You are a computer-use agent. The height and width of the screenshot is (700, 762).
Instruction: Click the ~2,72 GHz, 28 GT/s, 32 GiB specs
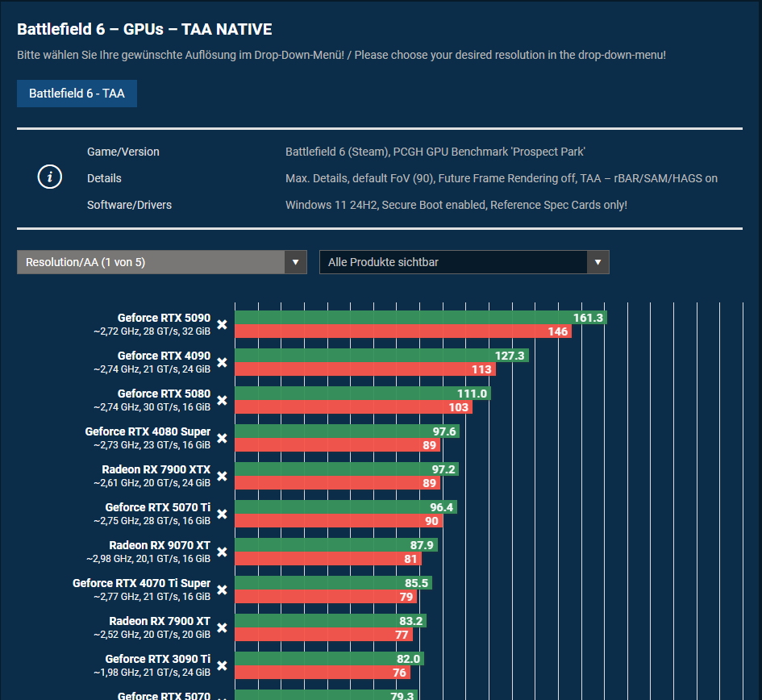[x=152, y=331]
